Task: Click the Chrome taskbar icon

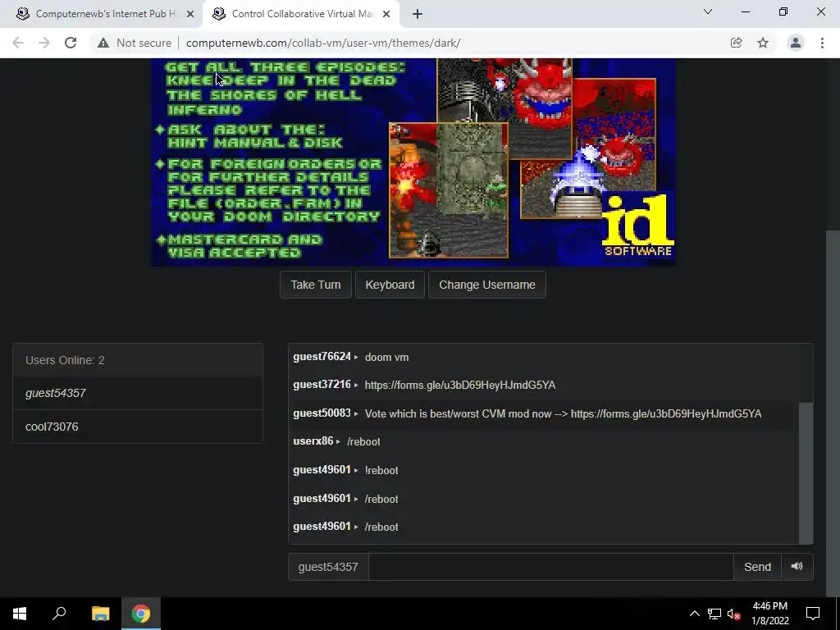Action: (141, 614)
